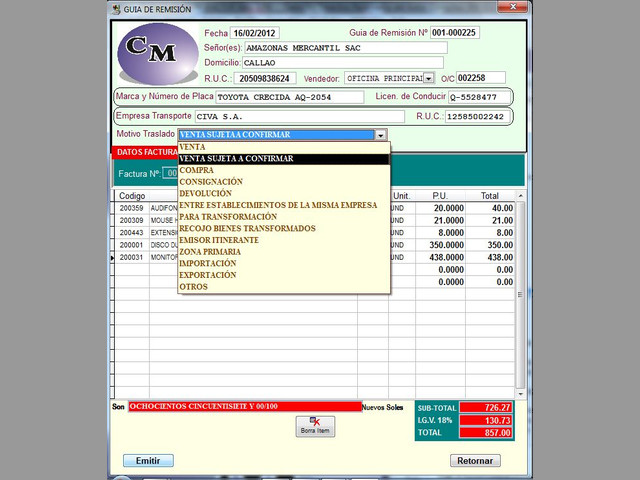The width and height of the screenshot is (640, 480).
Task: Click the DATOS FACTURA red tab label
Action: (145, 152)
